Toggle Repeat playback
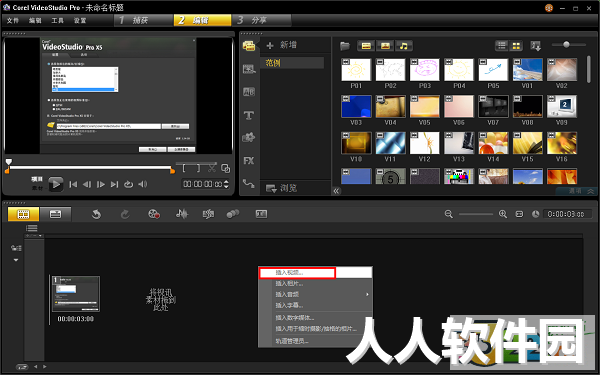 point(128,184)
